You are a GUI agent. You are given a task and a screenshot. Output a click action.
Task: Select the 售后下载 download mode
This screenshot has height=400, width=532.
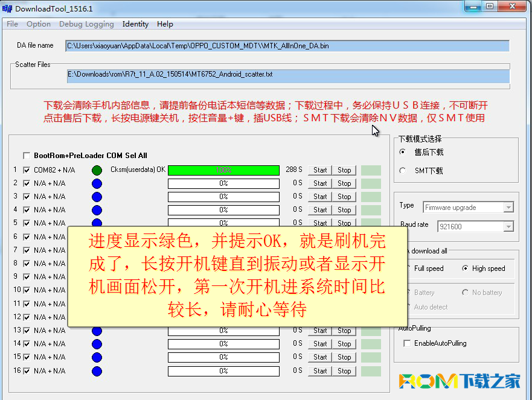(402, 152)
